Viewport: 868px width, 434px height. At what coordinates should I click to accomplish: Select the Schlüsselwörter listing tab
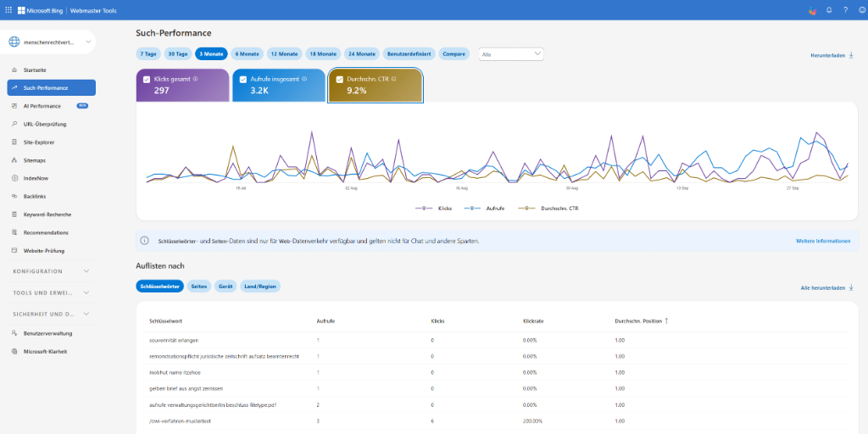(x=159, y=287)
